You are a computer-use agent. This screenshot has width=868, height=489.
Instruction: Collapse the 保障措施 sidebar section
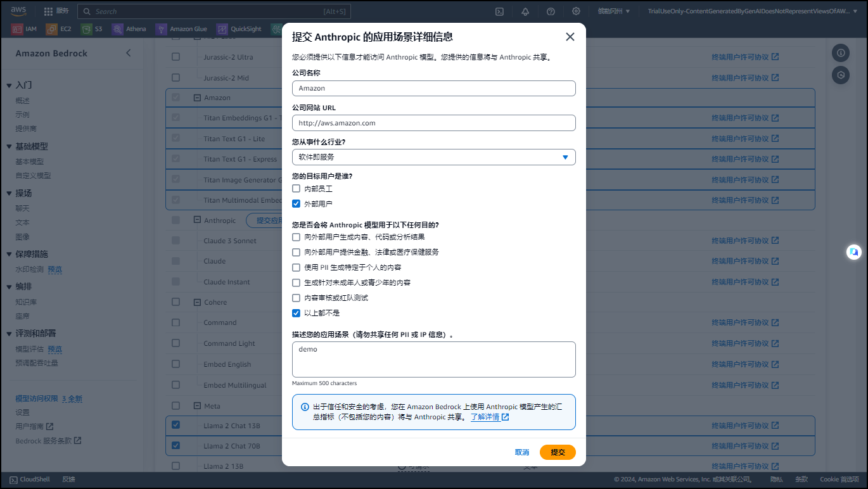pyautogui.click(x=9, y=254)
